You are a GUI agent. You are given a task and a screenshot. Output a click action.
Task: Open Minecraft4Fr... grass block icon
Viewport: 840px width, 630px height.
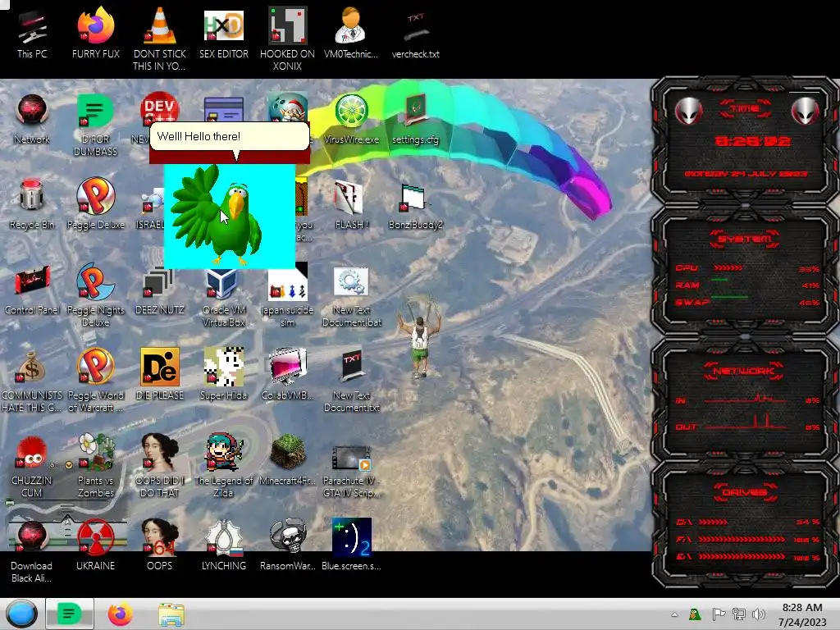click(x=287, y=459)
